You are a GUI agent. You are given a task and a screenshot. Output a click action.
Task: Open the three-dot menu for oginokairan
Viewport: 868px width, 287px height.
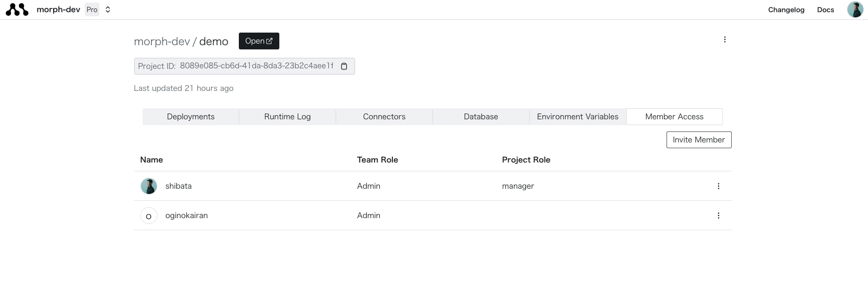coord(718,216)
